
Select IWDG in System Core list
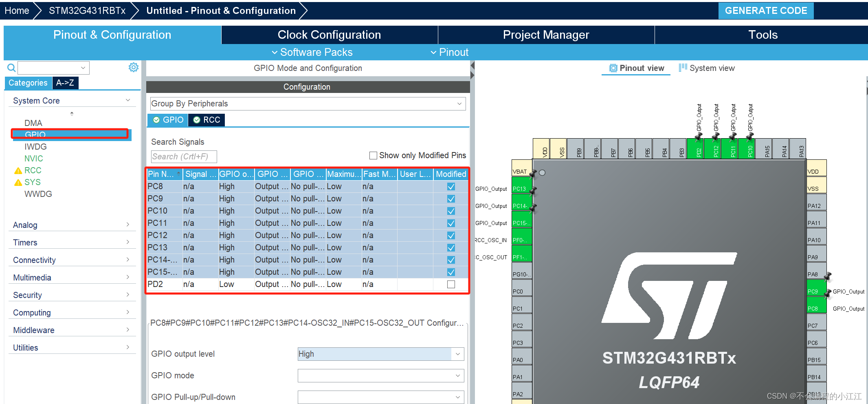(35, 147)
